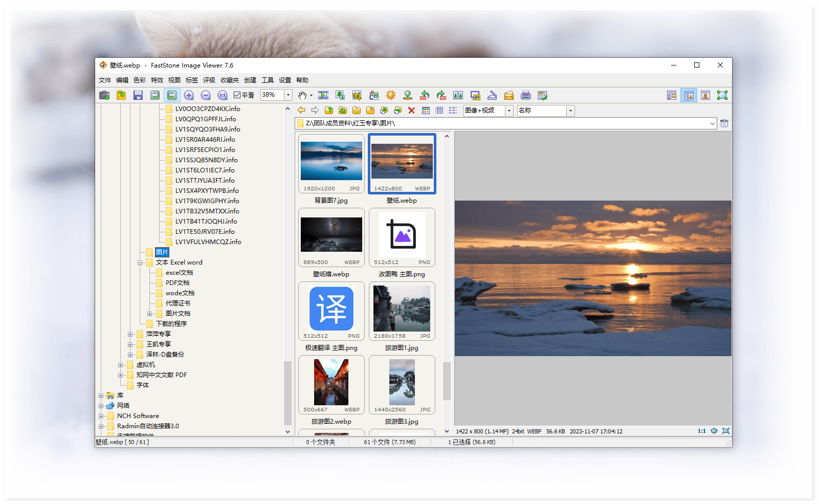Toggle the 平滑 smooth checkbox
818x504 pixels.
click(237, 95)
